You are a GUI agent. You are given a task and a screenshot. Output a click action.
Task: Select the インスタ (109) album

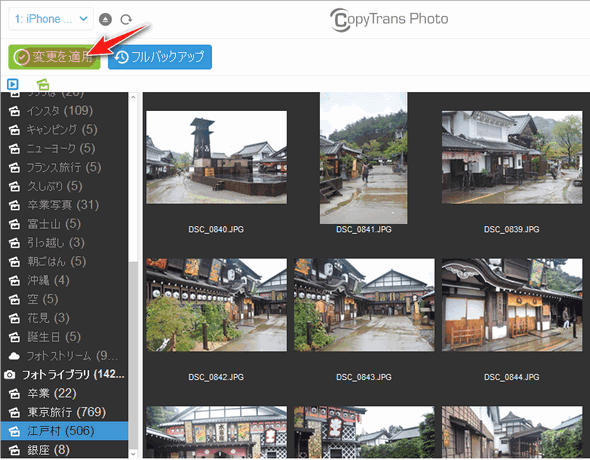click(64, 111)
